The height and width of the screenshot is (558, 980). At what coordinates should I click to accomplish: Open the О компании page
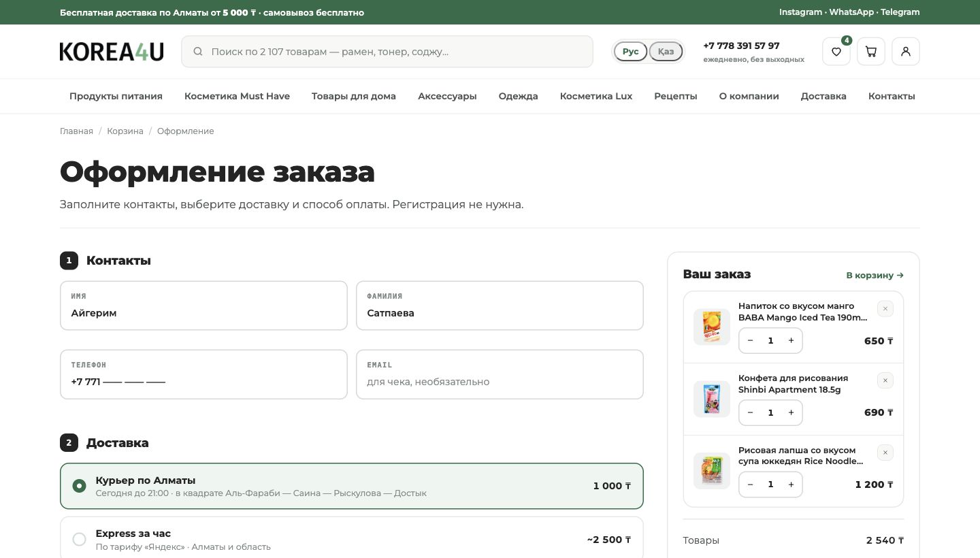coord(749,96)
